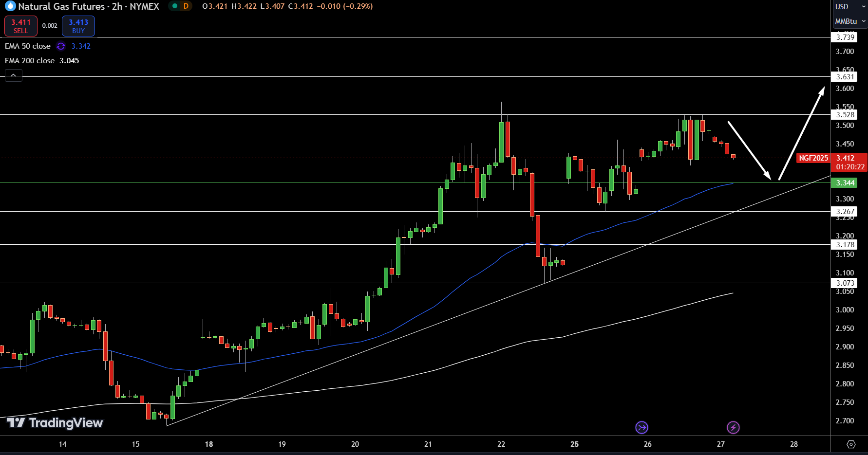Click the date label 22 on time axis
The image size is (868, 455).
click(x=501, y=444)
